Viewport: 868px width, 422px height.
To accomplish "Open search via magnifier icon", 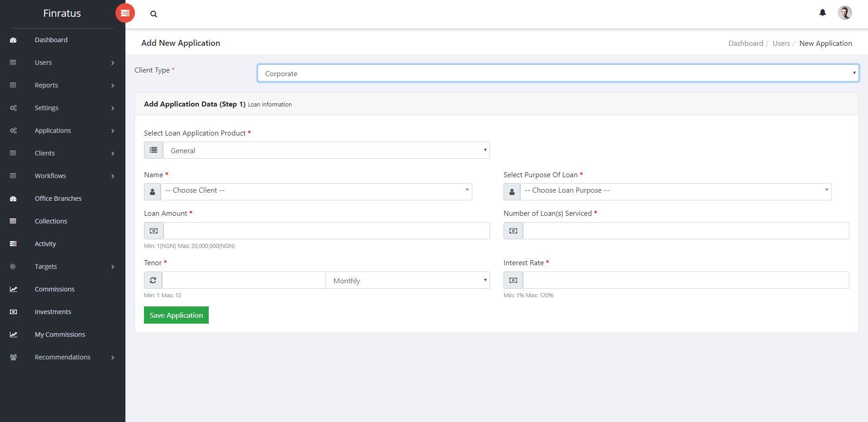I will tap(153, 14).
